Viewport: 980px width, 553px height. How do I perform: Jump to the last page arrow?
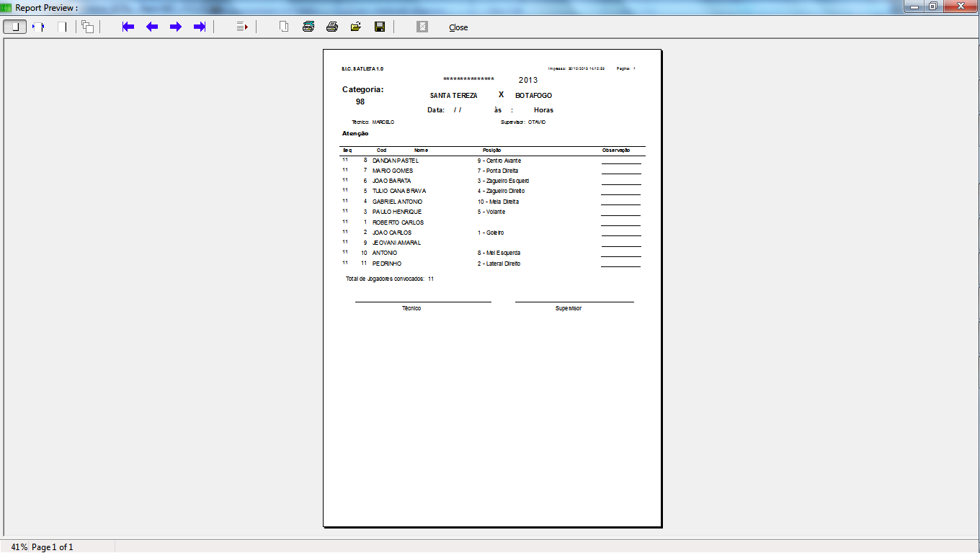(x=200, y=27)
